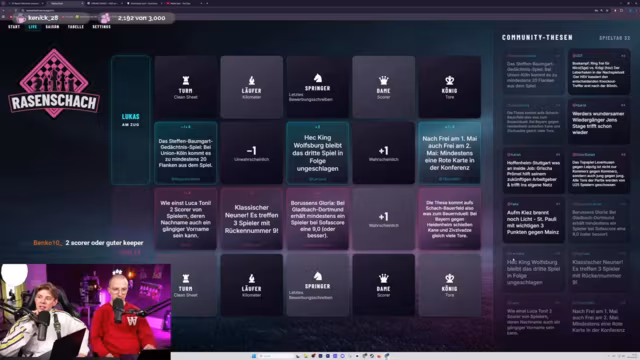The image size is (640, 360).
Task: Open the Windows Start menu icon
Action: pos(254,356)
